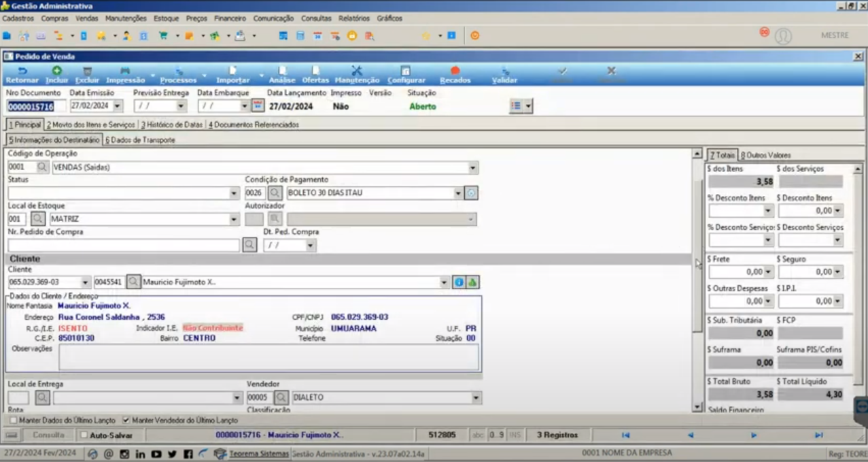The height and width of the screenshot is (462, 868).
Task: Open the Ofertas tool
Action: coord(315,75)
